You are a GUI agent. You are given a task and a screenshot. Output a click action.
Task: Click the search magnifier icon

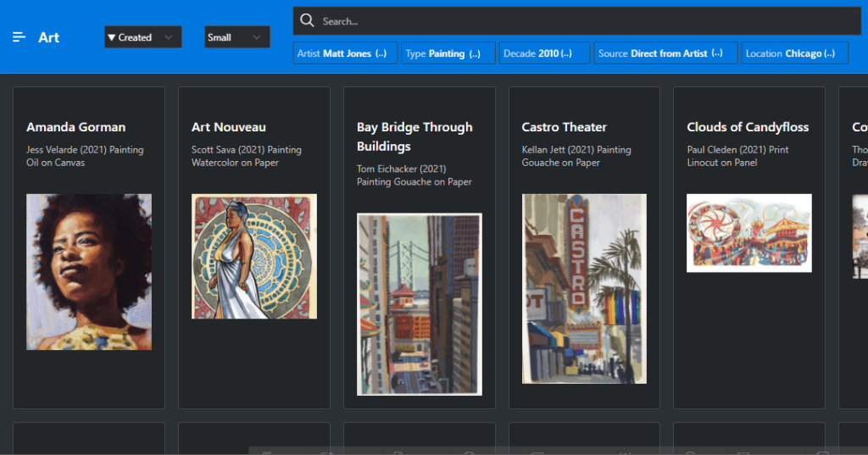pyautogui.click(x=307, y=20)
